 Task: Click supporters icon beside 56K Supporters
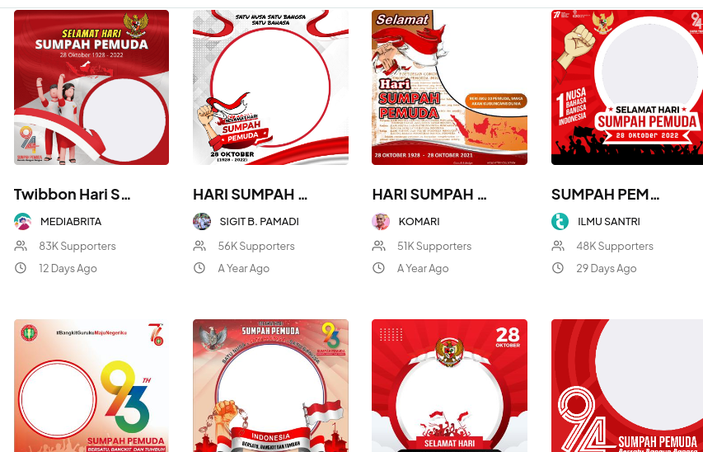point(200,246)
